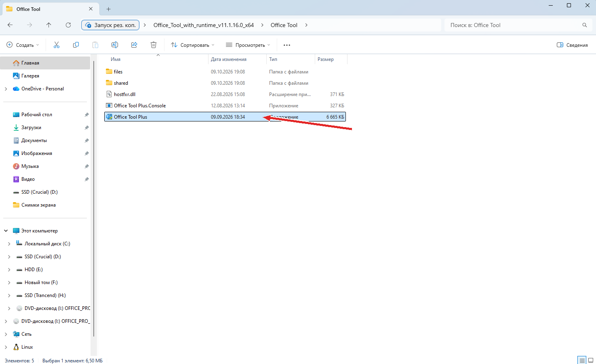Select the shared folder
Image resolution: width=596 pixels, height=364 pixels.
(225, 83)
